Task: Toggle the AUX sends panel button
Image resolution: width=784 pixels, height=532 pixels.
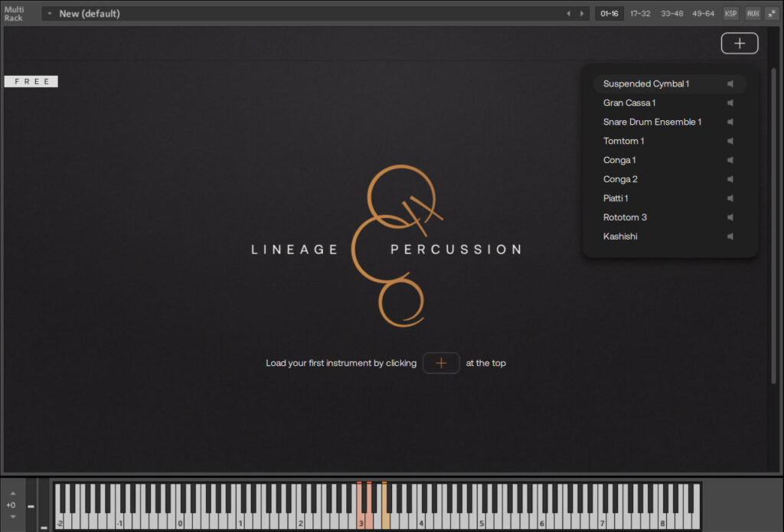Action: click(x=752, y=14)
